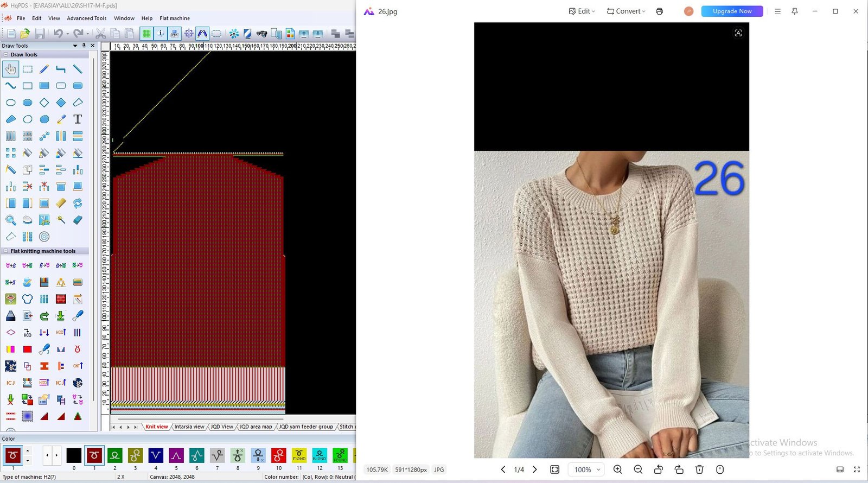868x483 pixels.
Task: Rotate the image using rotate-left icon
Action: pyautogui.click(x=658, y=469)
